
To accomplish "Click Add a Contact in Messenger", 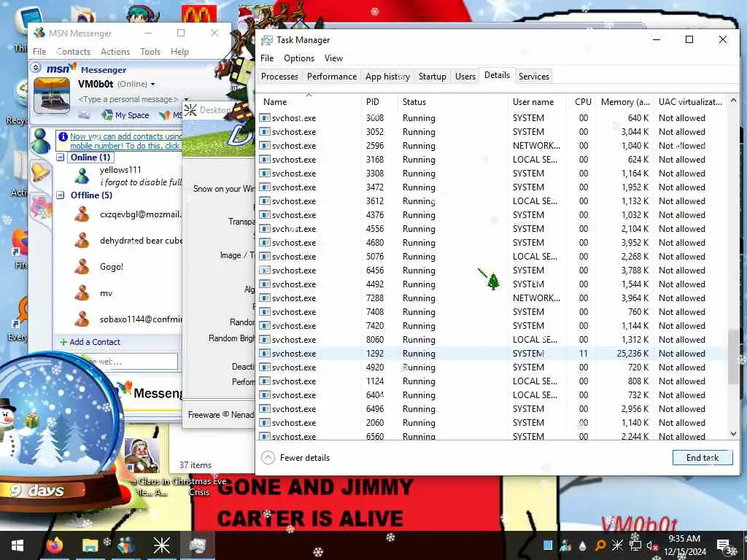I will 90,342.
